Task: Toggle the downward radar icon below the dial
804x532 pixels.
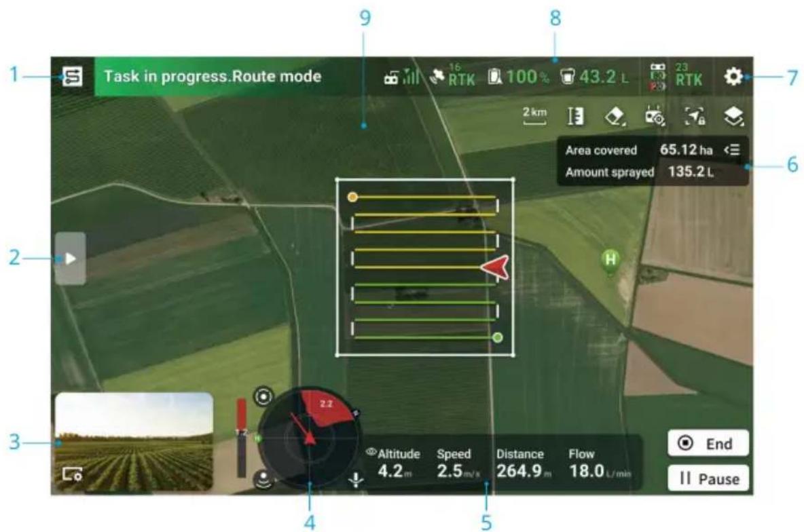Action: click(x=263, y=479)
